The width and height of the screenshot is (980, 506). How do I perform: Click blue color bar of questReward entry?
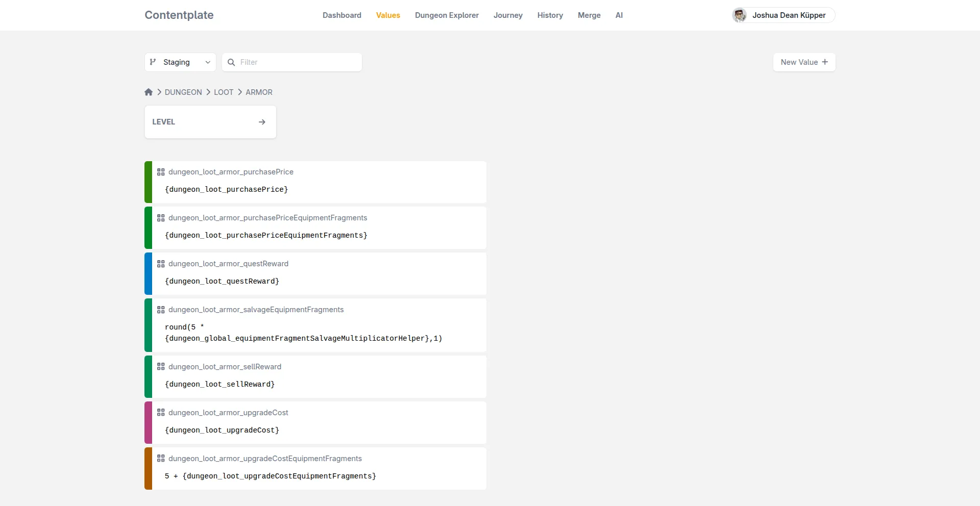click(x=148, y=274)
